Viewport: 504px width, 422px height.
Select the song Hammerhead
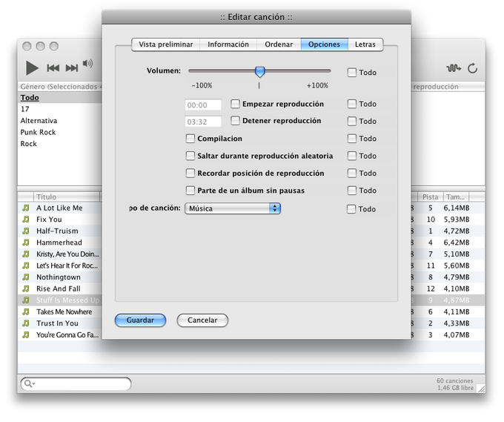click(59, 243)
